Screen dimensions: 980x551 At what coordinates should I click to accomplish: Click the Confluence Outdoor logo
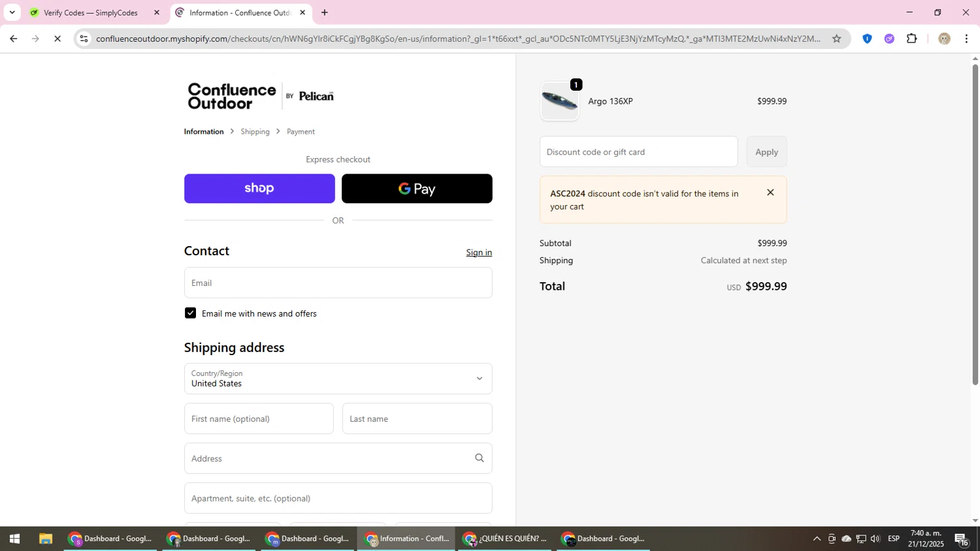click(261, 96)
